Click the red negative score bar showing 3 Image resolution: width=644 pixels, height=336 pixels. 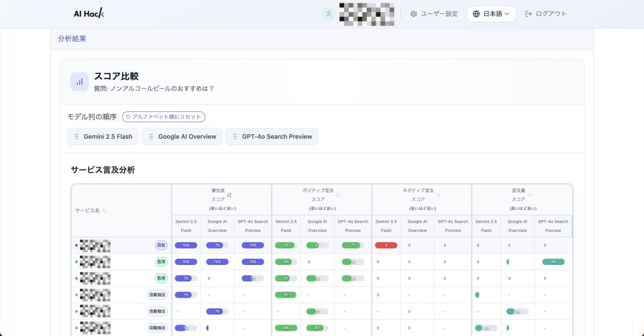(x=386, y=245)
